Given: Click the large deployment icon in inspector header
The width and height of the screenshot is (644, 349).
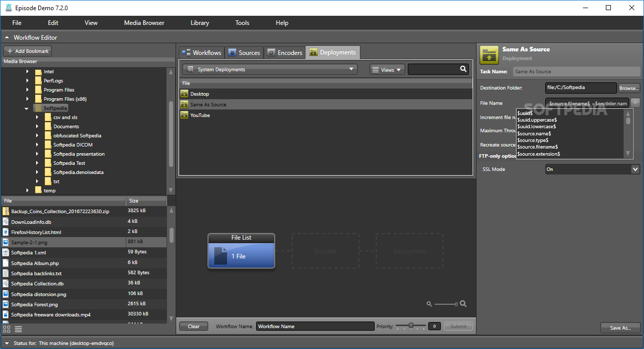Looking at the screenshot, I should pos(489,55).
